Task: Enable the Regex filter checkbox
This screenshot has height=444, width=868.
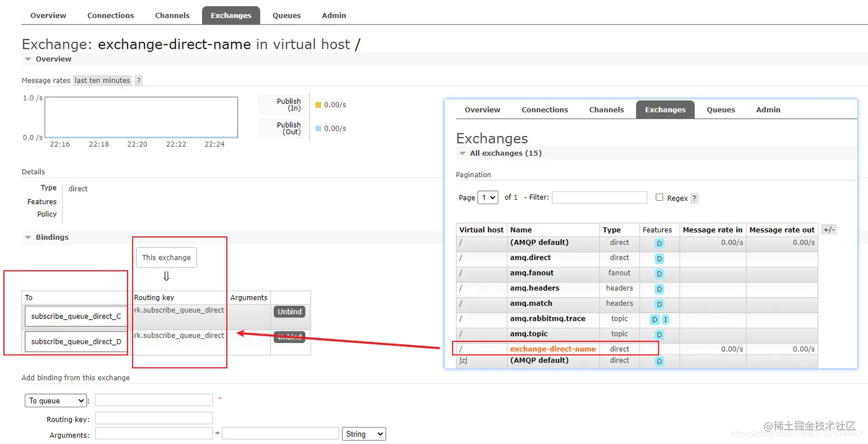Action: pos(659,197)
